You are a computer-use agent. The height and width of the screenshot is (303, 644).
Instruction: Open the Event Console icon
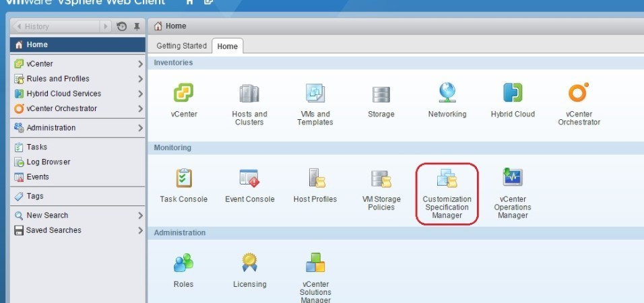tap(249, 178)
